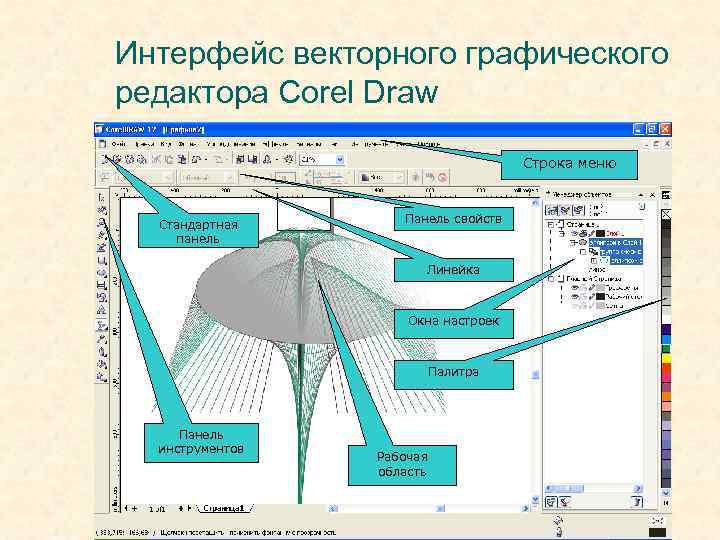720x540 pixels.
Task: Select the Smart Drawing tool
Action: tap(102, 248)
